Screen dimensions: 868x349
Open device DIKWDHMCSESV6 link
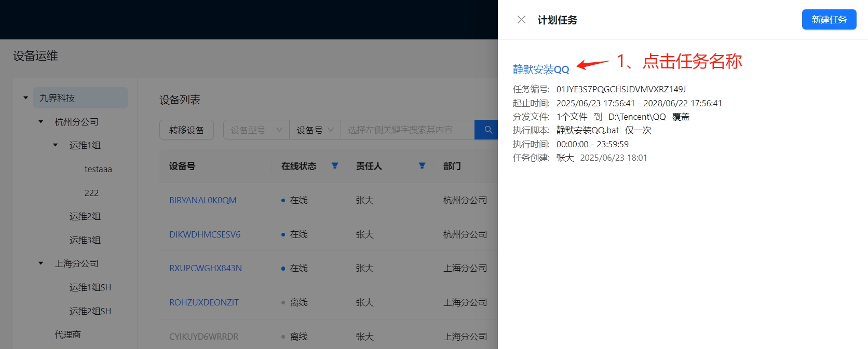[x=205, y=234]
